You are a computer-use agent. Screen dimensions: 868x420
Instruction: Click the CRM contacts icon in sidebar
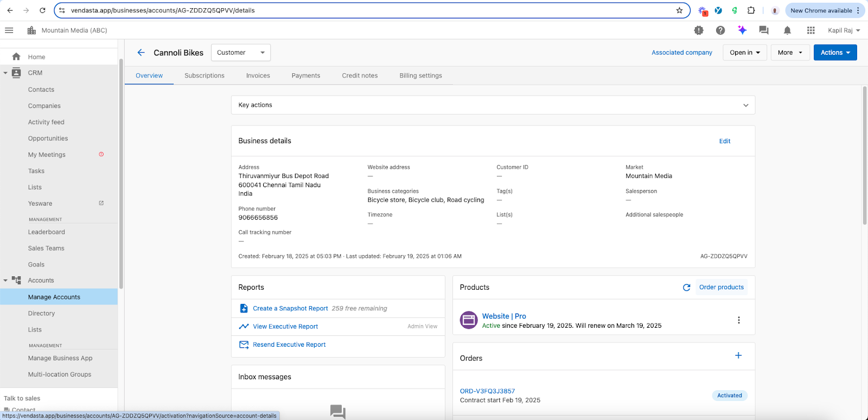(x=16, y=73)
